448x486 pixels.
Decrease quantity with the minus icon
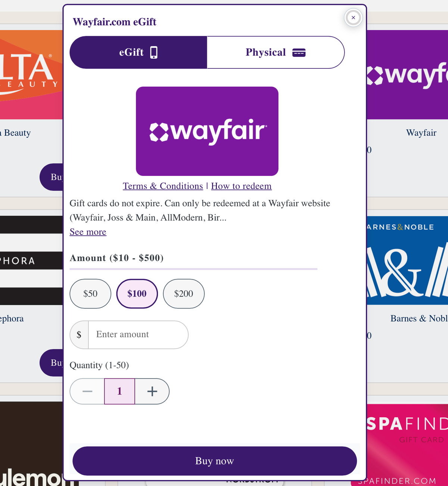(87, 391)
